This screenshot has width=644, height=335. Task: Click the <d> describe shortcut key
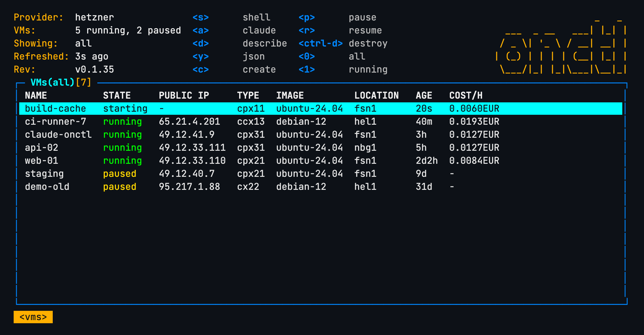click(200, 43)
